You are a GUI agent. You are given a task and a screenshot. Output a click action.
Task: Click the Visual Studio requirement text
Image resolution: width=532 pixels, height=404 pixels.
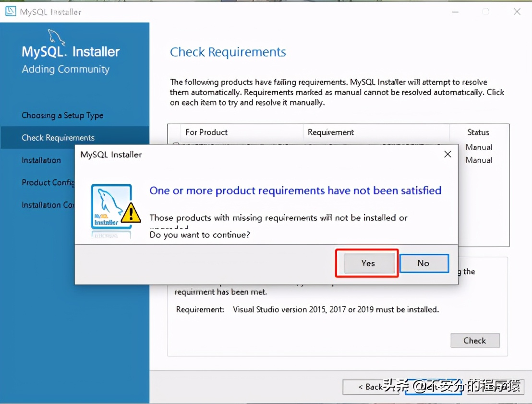tap(336, 309)
